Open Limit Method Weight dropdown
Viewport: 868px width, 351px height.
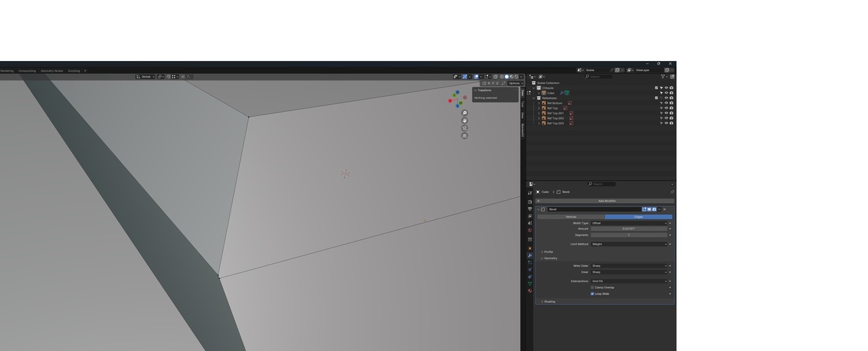click(629, 244)
